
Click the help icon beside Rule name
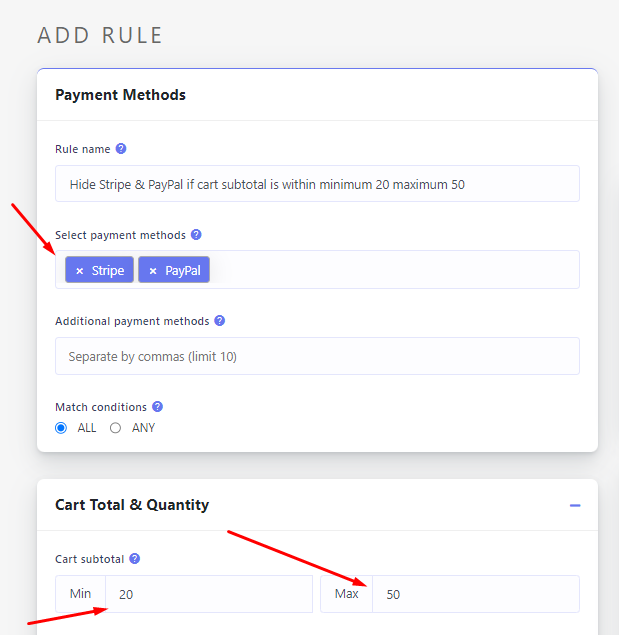[121, 149]
